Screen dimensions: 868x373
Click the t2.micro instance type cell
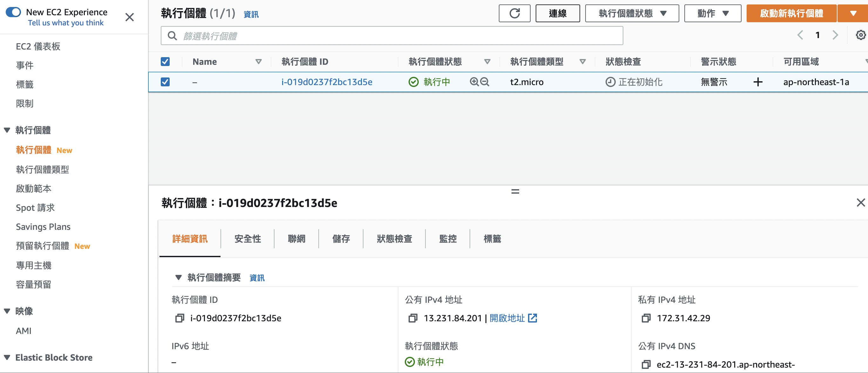[x=527, y=82]
